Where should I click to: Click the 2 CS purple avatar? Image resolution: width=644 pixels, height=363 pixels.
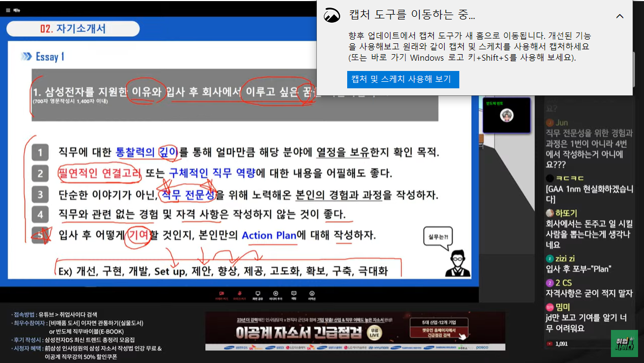click(550, 283)
